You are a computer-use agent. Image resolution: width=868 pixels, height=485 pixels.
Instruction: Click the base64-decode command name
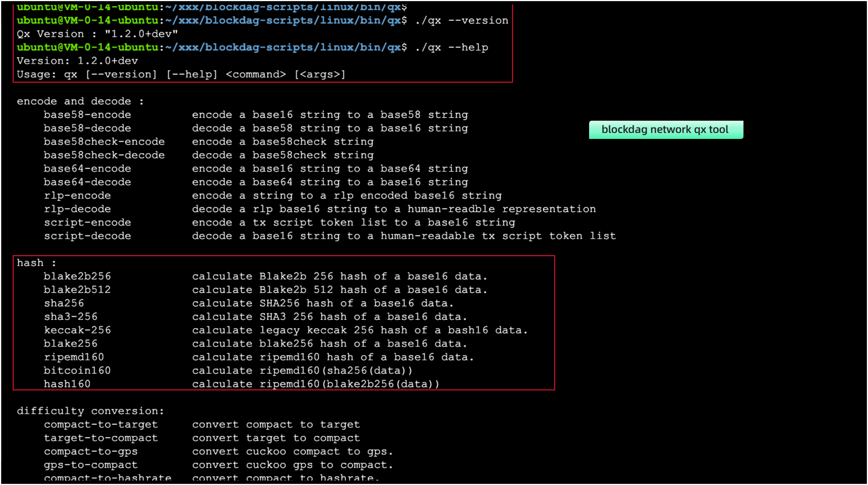pos(87,182)
